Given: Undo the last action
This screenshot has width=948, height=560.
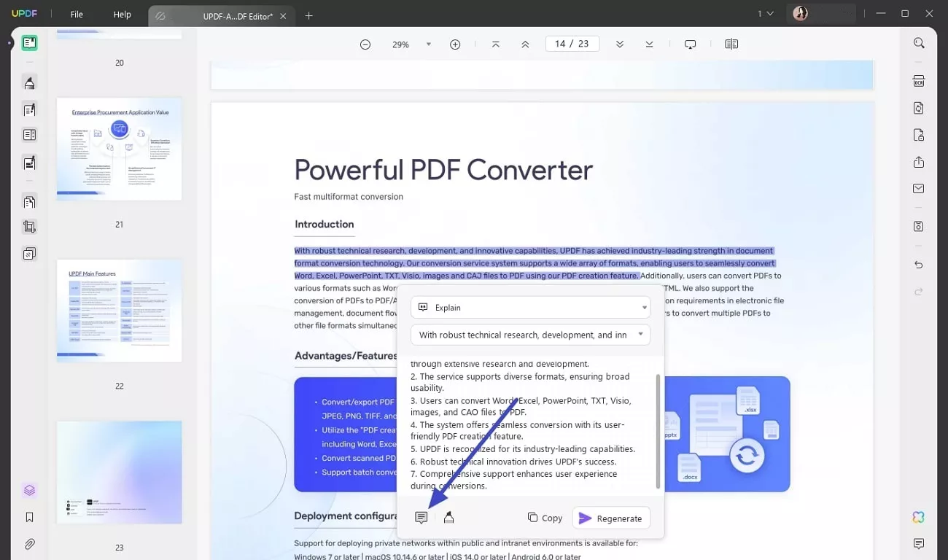Looking at the screenshot, I should pyautogui.click(x=919, y=265).
